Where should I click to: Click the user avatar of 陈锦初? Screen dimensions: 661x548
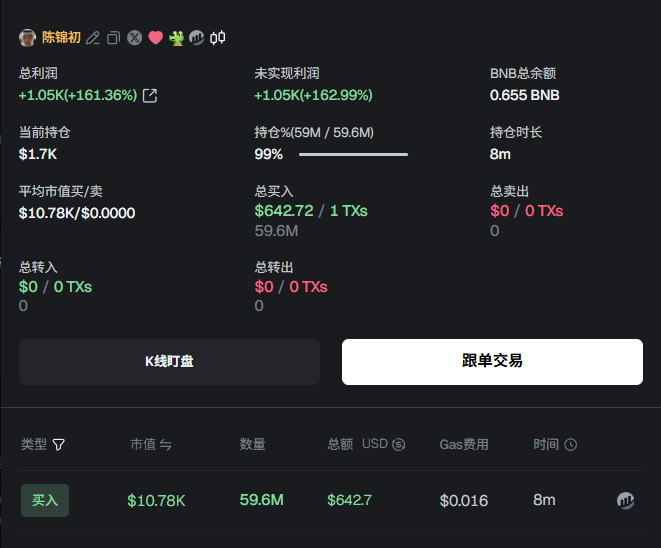pyautogui.click(x=27, y=38)
